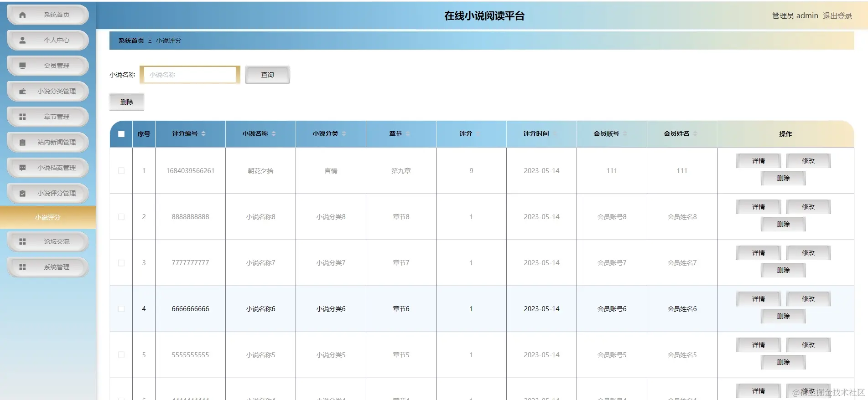Sort by 小说名称 column arrows
Screen dimensions: 868x400
(274, 133)
